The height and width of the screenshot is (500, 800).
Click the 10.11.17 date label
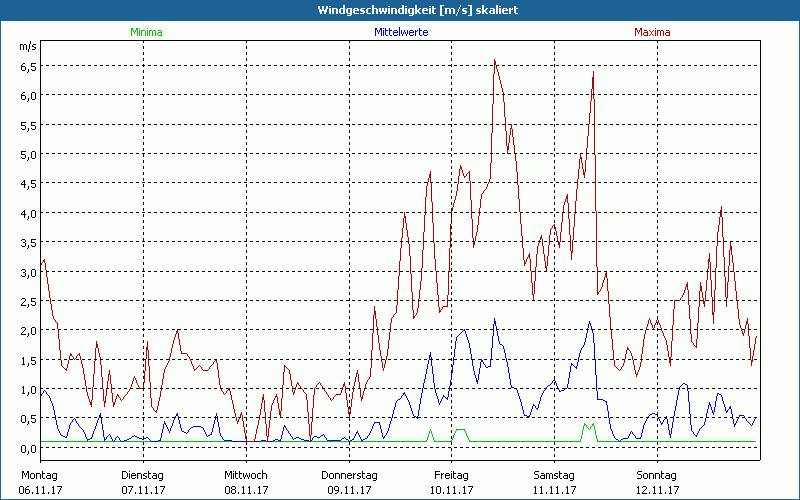(451, 490)
